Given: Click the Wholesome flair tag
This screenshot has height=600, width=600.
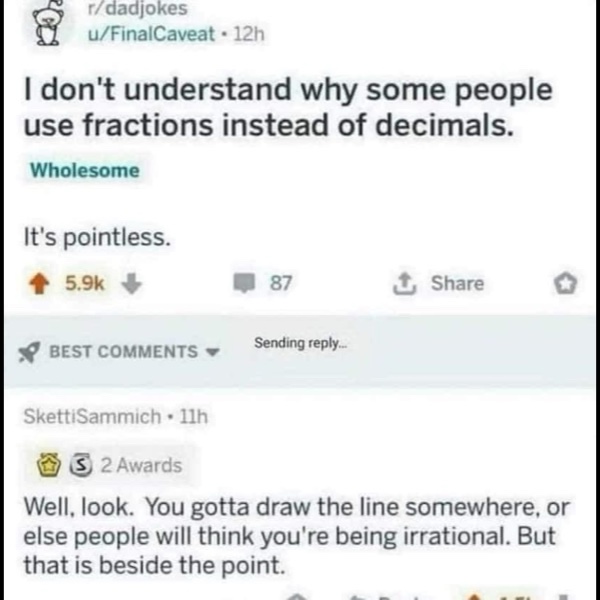Looking at the screenshot, I should [85, 170].
